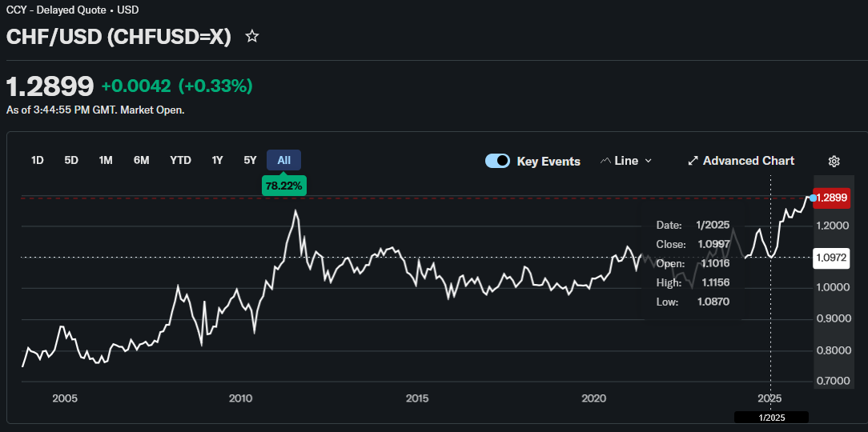Open the Advanced Chart link

click(x=748, y=161)
